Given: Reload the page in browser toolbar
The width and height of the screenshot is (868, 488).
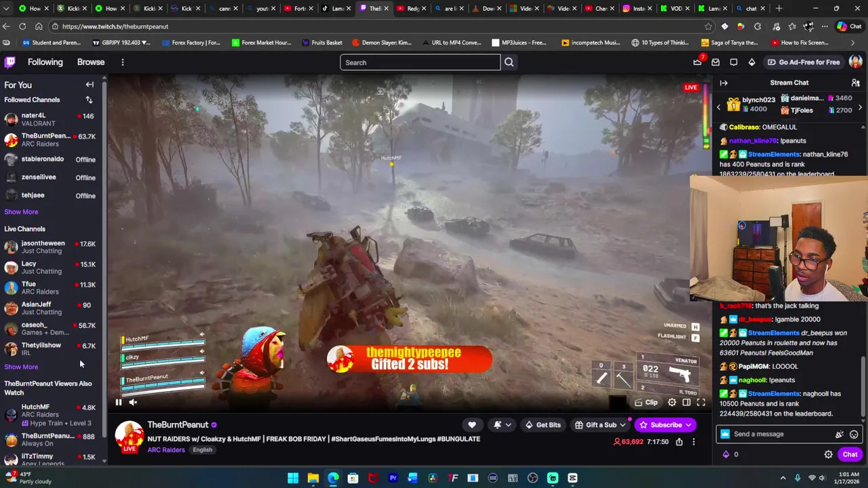Looking at the screenshot, I should point(22,26).
